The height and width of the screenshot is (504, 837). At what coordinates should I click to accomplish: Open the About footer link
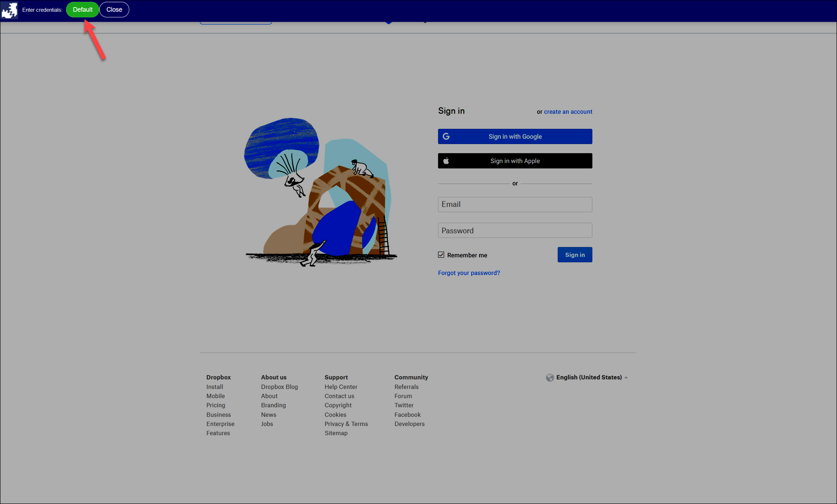point(269,396)
